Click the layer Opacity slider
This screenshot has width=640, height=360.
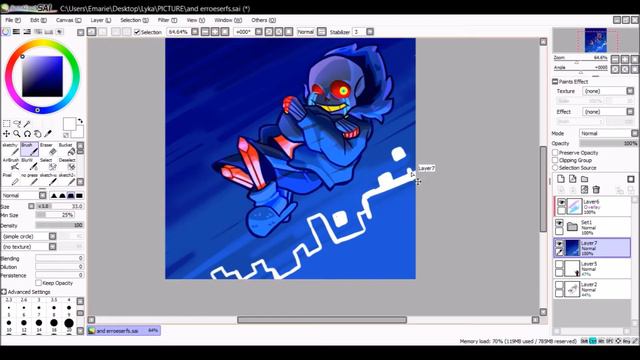pos(608,143)
